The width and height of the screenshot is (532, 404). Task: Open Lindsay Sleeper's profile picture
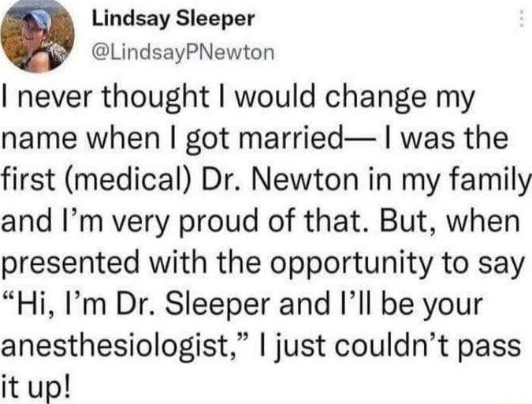point(37,37)
